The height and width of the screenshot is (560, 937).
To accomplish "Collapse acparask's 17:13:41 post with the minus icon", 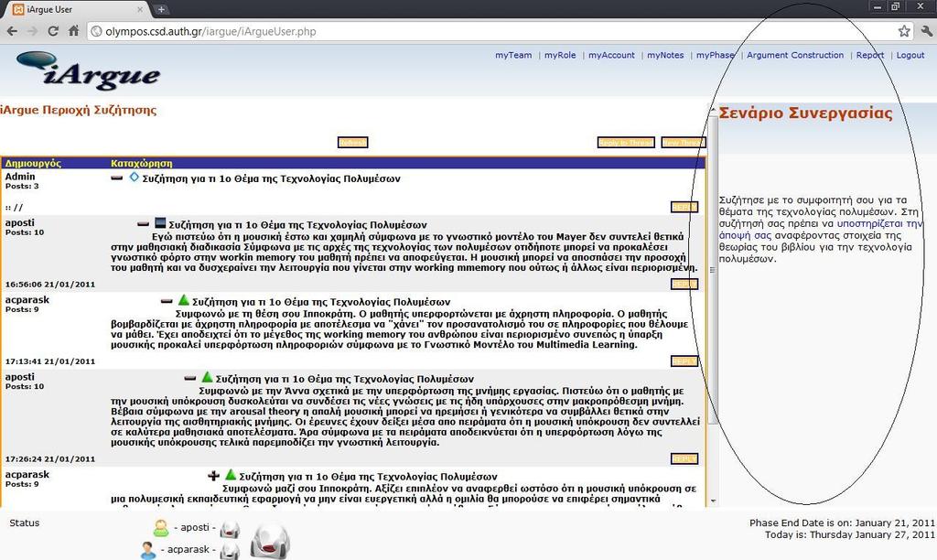I will point(167,301).
